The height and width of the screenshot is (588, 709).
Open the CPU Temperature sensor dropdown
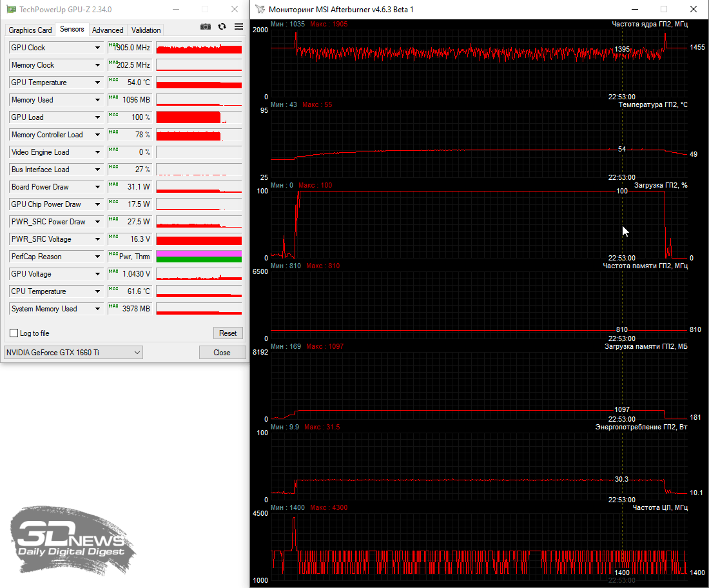click(97, 291)
